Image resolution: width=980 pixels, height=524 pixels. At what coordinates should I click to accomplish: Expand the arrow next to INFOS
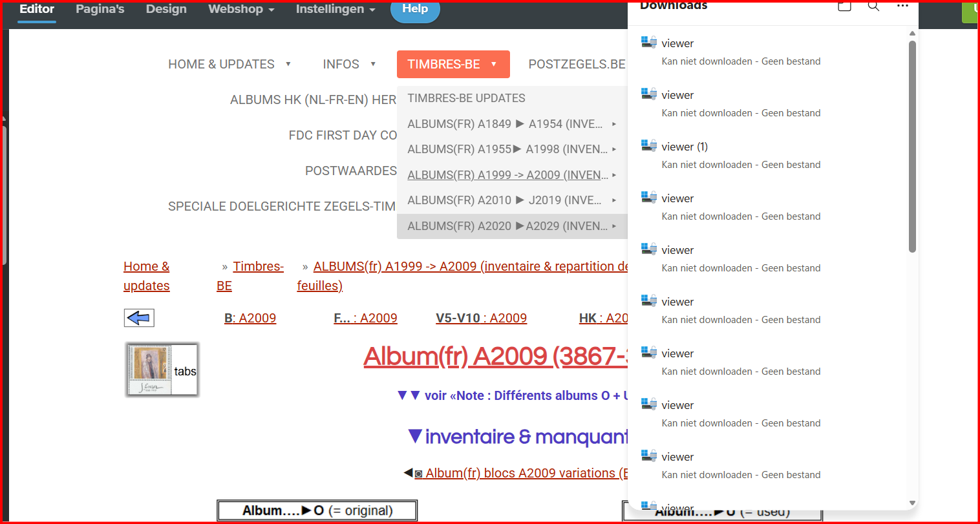tap(373, 64)
